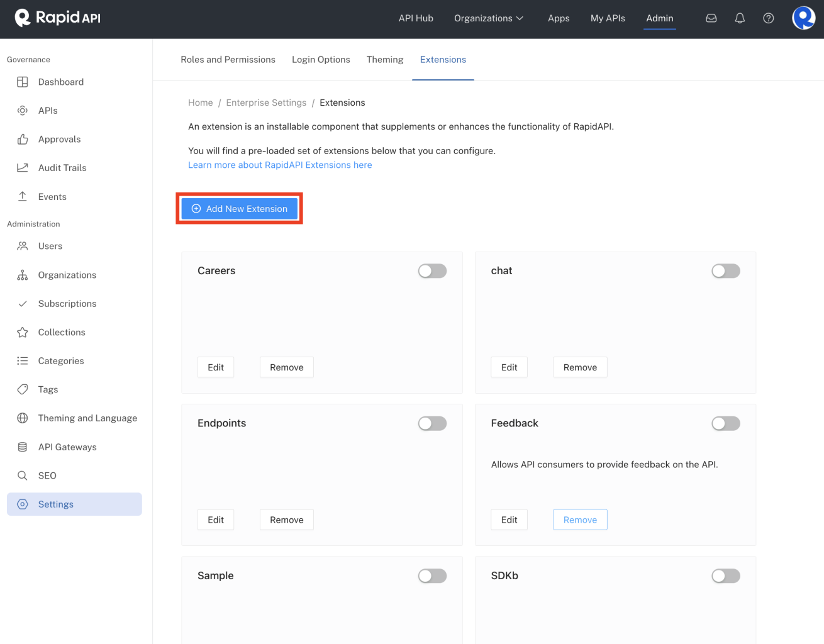Open the user profile avatar
The width and height of the screenshot is (824, 644).
pyautogui.click(x=804, y=18)
